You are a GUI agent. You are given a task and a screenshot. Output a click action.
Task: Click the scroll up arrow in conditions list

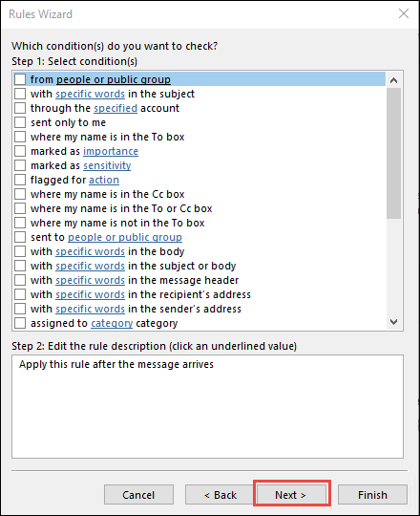pyautogui.click(x=393, y=80)
